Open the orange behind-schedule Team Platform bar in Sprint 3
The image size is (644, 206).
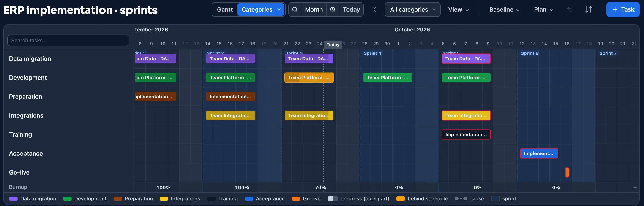coord(309,78)
